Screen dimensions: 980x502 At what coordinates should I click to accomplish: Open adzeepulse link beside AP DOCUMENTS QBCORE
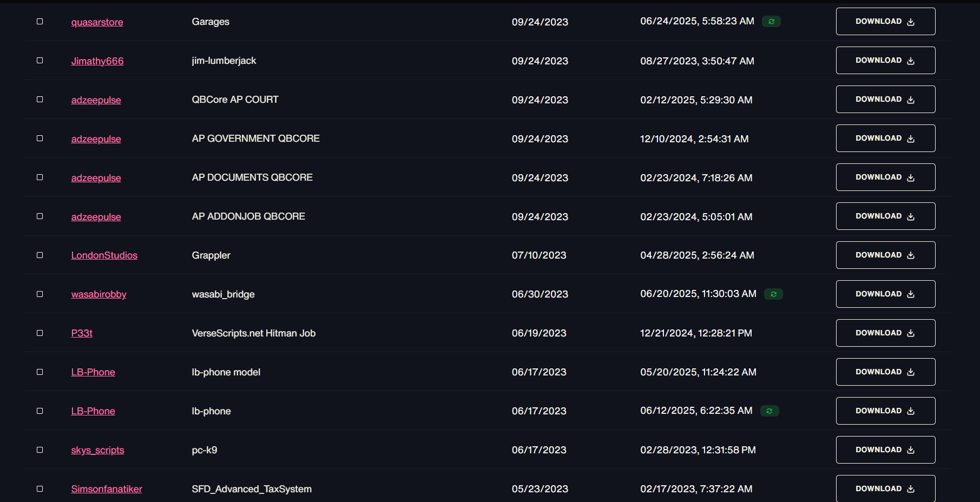click(x=96, y=178)
